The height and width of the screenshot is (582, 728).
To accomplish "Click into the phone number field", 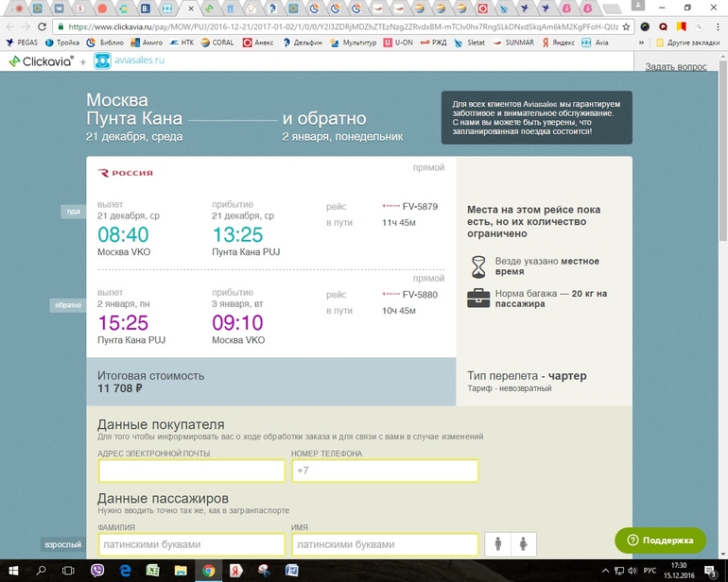I will 385,471.
